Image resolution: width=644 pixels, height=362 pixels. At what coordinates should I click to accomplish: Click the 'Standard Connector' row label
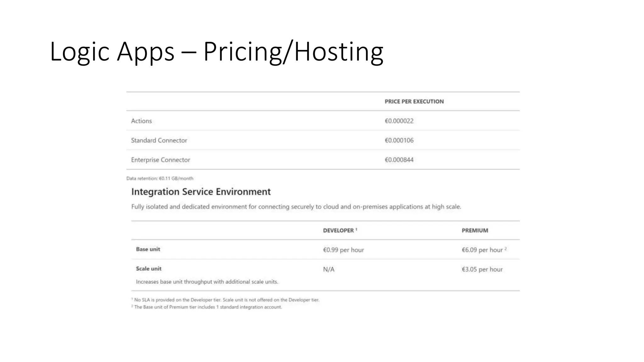159,140
